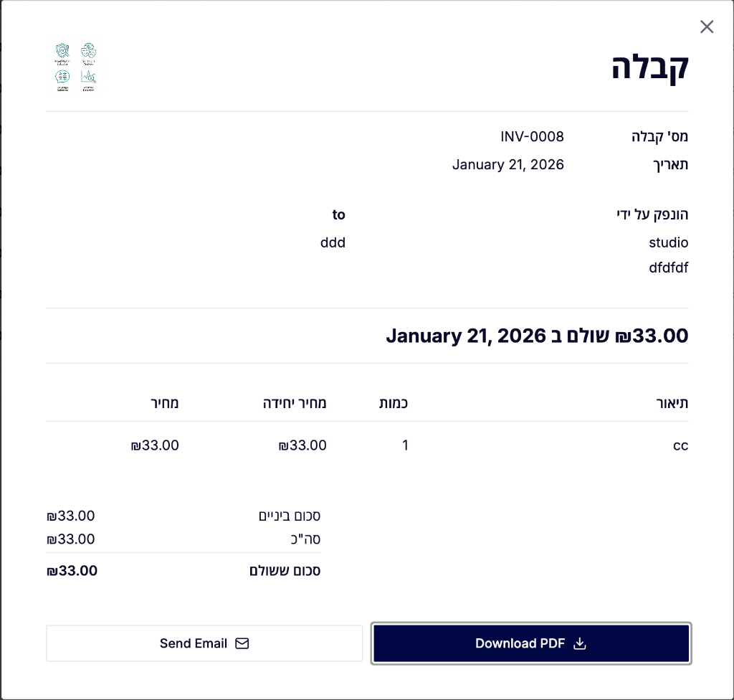Click the X to close the receipt dialog

pos(707,27)
